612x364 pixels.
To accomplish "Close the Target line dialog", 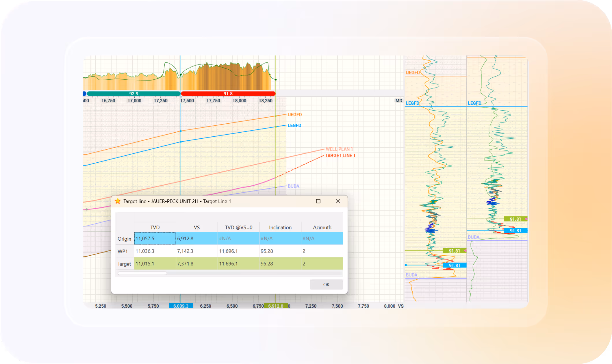I will click(338, 201).
